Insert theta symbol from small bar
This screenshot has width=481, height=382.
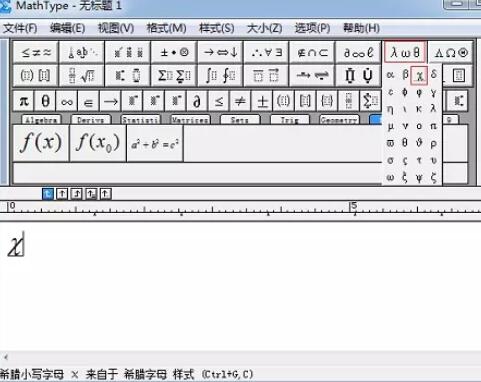pyautogui.click(x=45, y=101)
